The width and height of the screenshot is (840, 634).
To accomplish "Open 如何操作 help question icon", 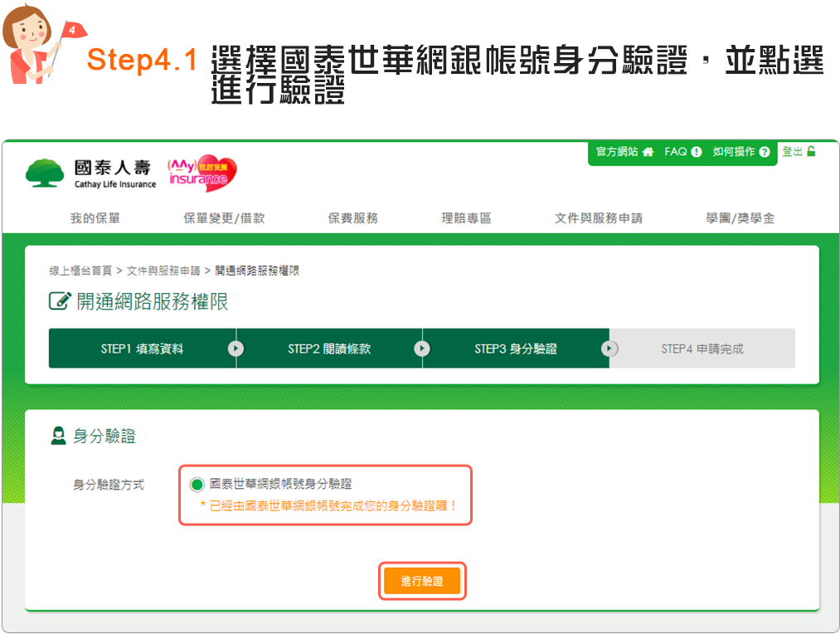I will (765, 152).
